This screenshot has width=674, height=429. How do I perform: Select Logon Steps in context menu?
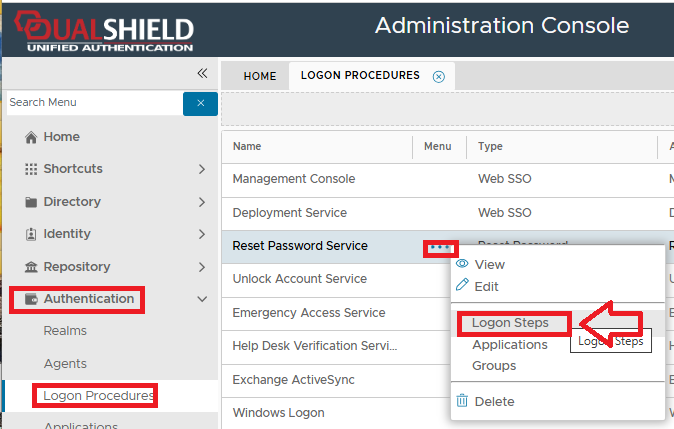[x=510, y=323]
